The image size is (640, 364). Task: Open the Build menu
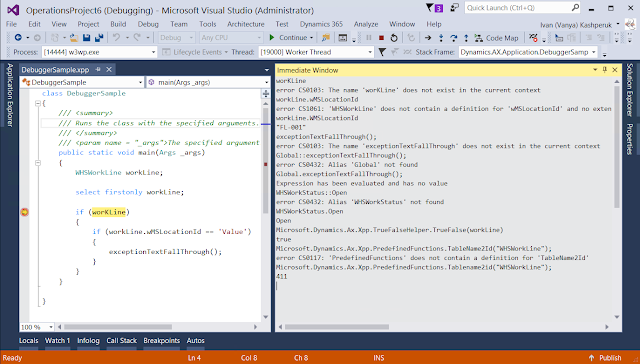click(x=118, y=24)
